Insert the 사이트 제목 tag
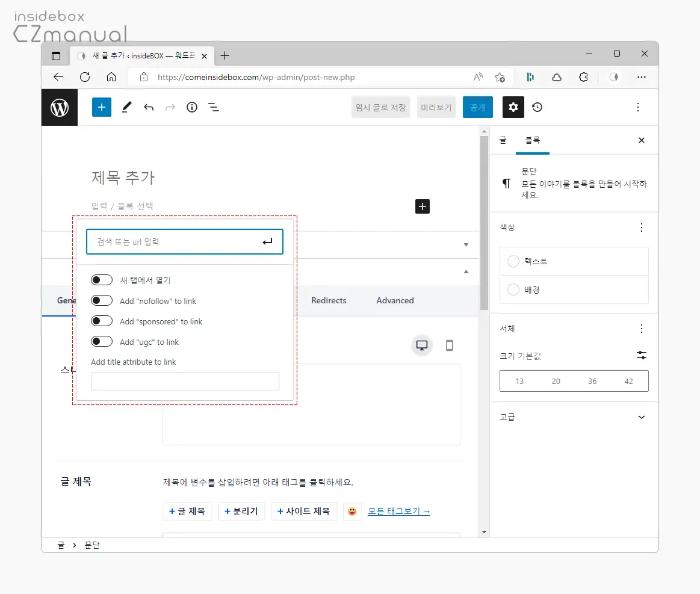The image size is (700, 594). click(x=303, y=512)
